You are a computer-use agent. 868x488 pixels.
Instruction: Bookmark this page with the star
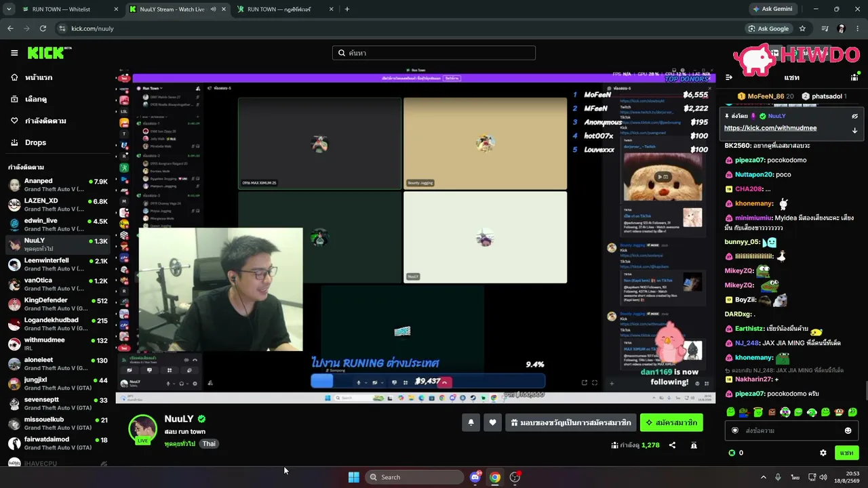point(802,28)
